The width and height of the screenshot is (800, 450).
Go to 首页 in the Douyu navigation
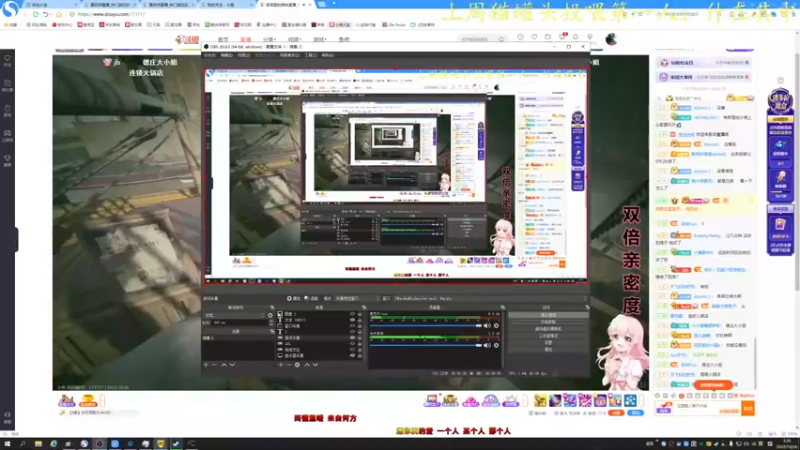pyautogui.click(x=223, y=39)
